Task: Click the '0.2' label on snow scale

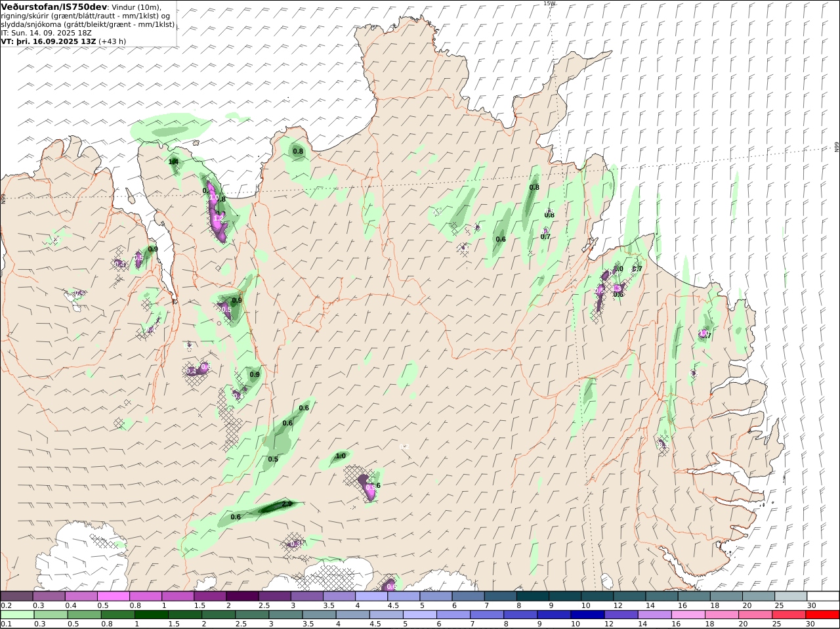Action: (x=7, y=605)
